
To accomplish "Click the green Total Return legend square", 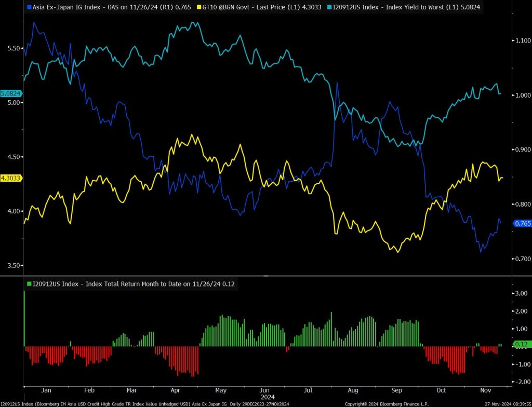I will tap(29, 284).
